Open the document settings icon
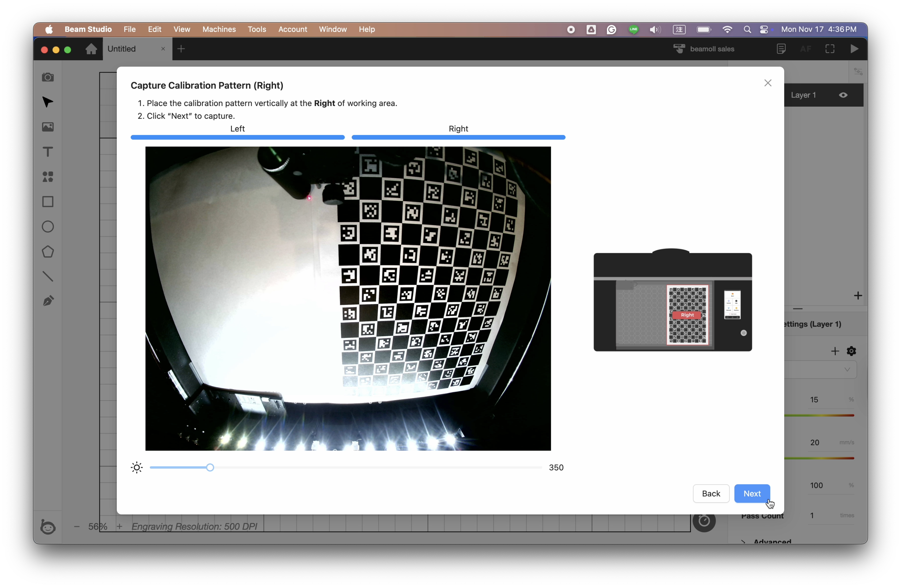The width and height of the screenshot is (901, 588). coord(781,49)
